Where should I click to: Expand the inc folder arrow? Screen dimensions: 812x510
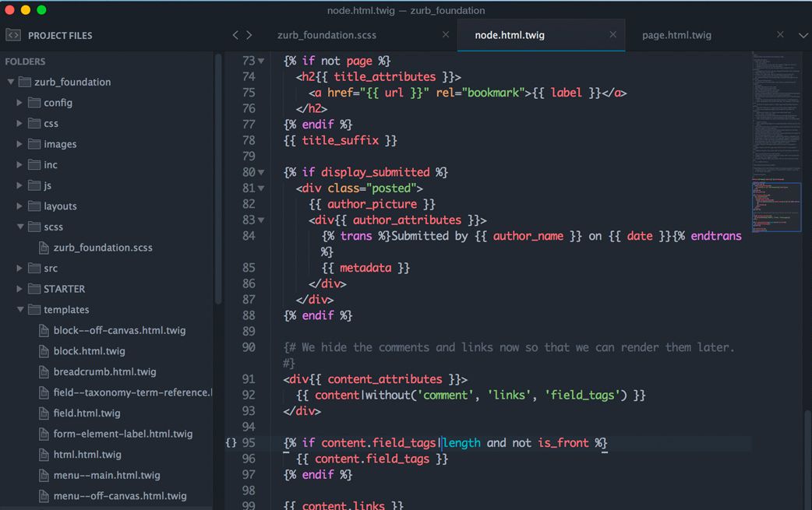click(19, 164)
